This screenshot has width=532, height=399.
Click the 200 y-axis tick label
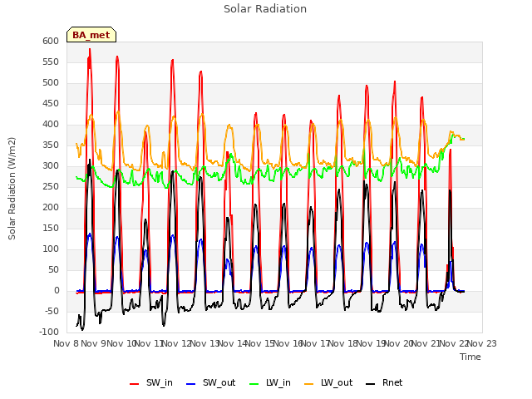(51, 207)
